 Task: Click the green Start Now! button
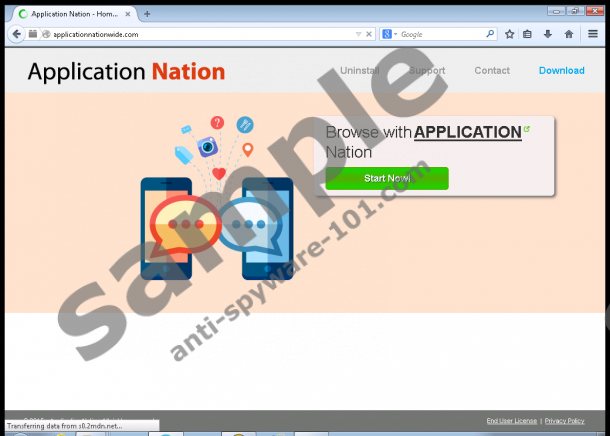coord(386,178)
